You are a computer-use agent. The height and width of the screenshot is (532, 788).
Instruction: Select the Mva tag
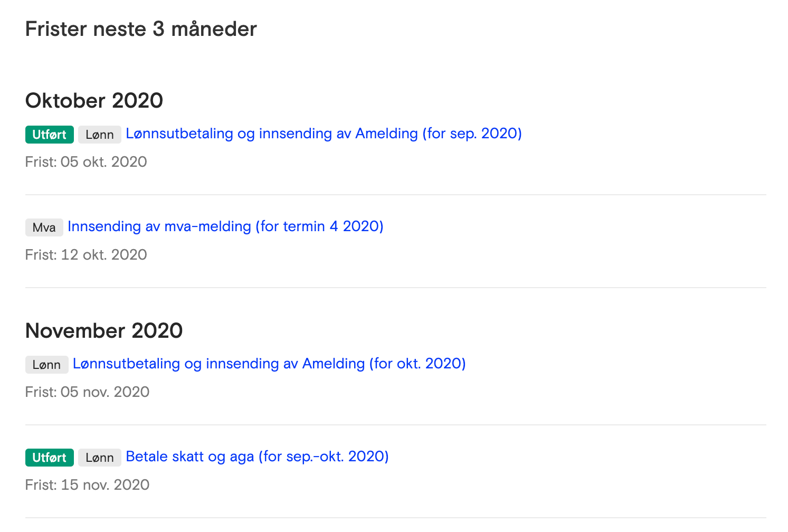[x=44, y=227]
